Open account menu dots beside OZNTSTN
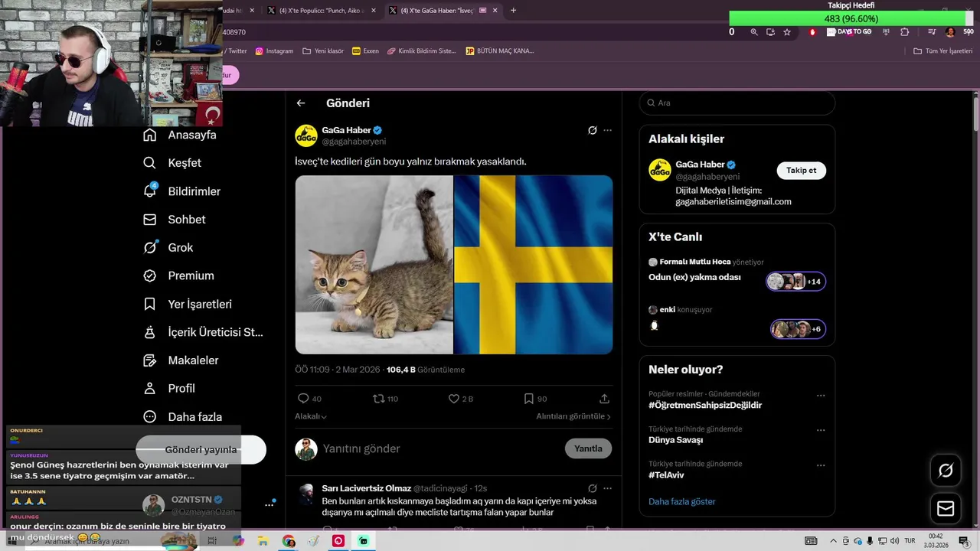This screenshot has height=551, width=980. point(269,505)
